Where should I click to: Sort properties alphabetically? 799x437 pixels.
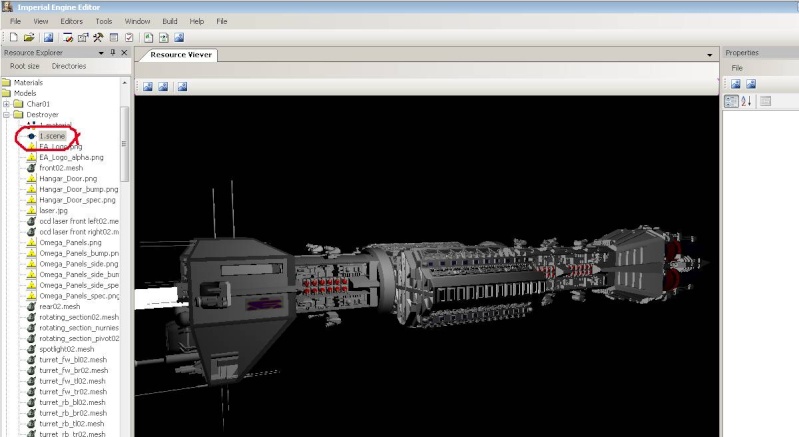point(747,101)
